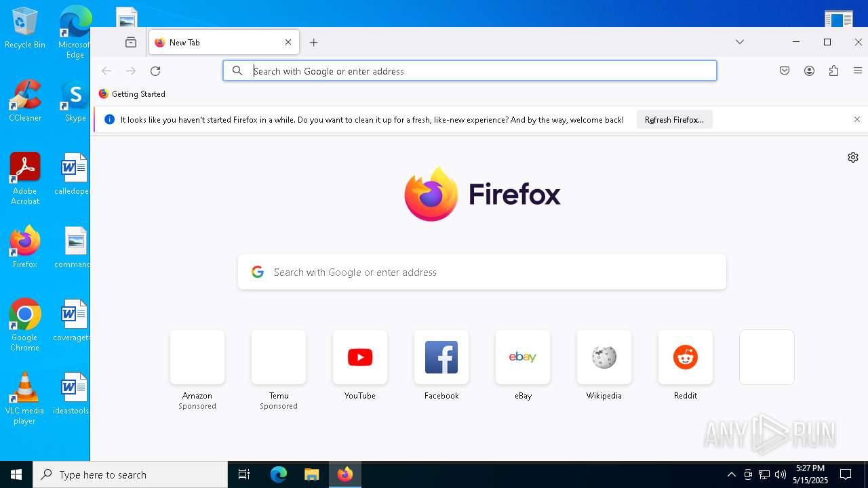Click the Google logo in search box
The width and height of the screenshot is (868, 488).
(258, 272)
